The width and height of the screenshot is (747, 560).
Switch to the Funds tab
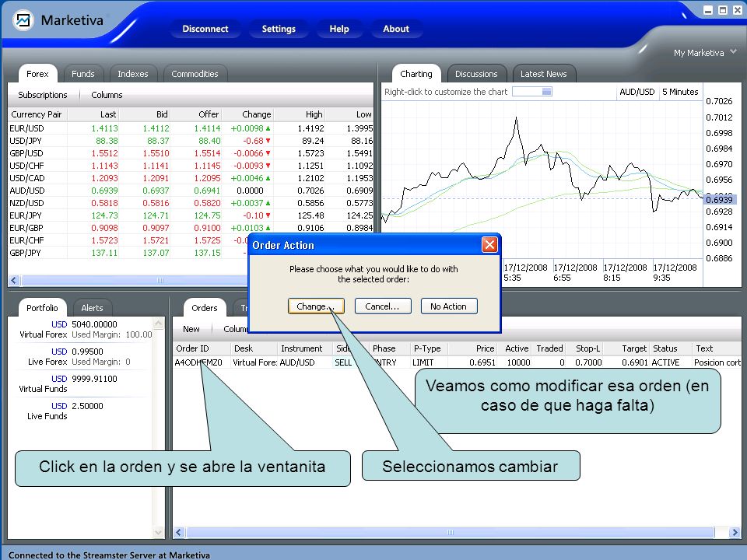click(83, 74)
